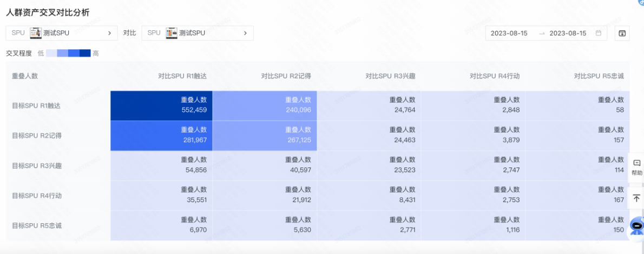Click the back-to-top arrow icon
644x254 pixels.
point(636,198)
